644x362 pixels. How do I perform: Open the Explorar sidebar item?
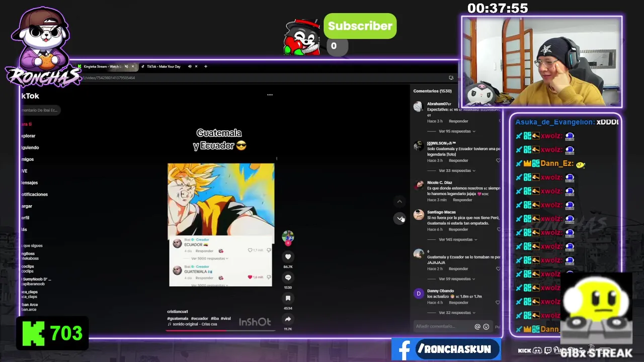click(x=28, y=136)
